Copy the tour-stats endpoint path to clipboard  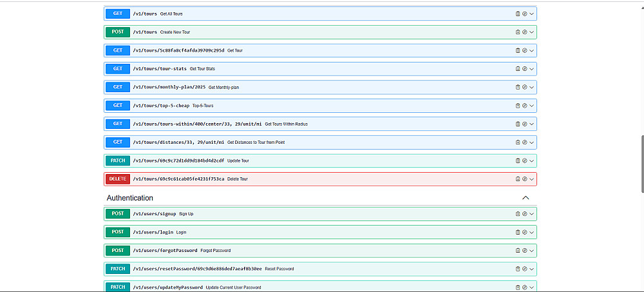coord(518,69)
